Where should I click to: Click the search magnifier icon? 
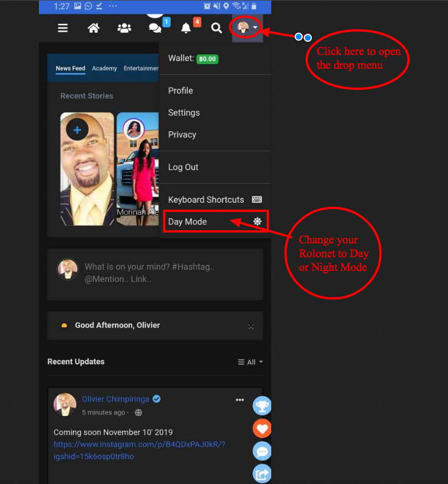pyautogui.click(x=216, y=28)
